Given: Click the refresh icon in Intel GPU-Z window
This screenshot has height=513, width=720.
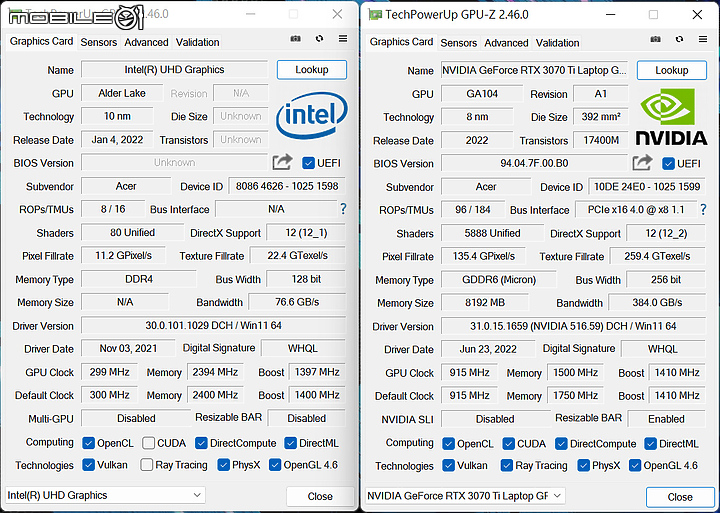Looking at the screenshot, I should (320, 39).
